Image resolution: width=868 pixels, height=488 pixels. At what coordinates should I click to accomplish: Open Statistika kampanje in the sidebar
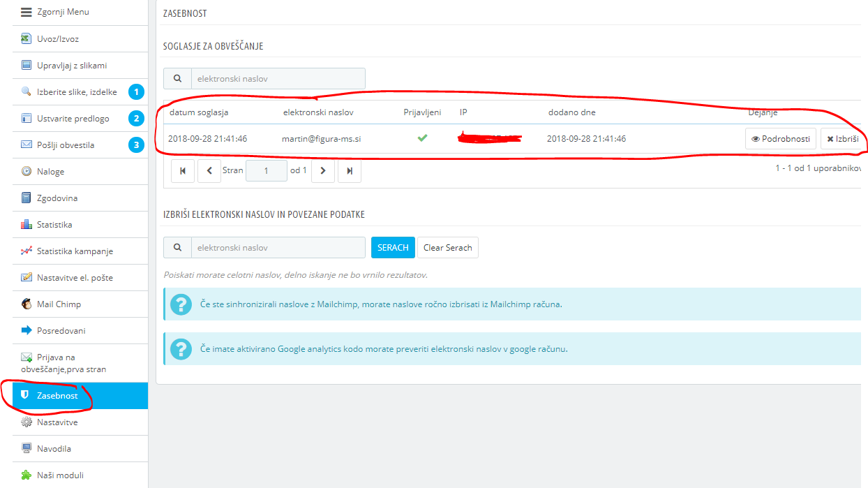coord(80,251)
